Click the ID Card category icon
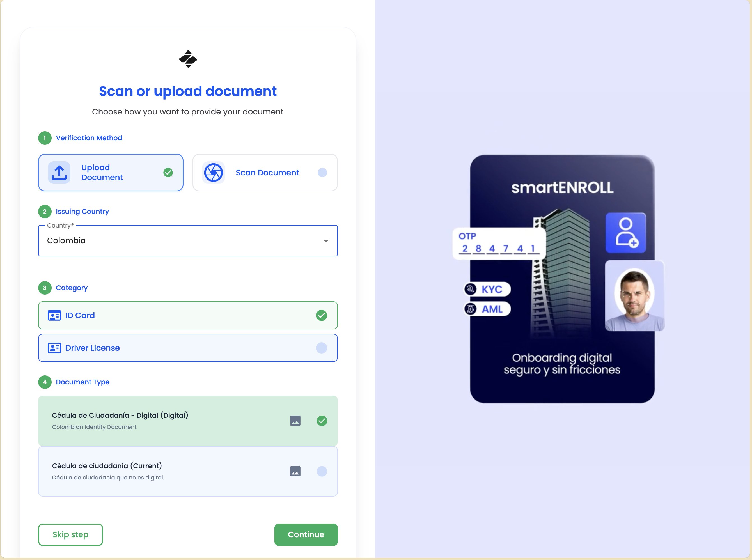752x560 pixels. click(x=54, y=315)
